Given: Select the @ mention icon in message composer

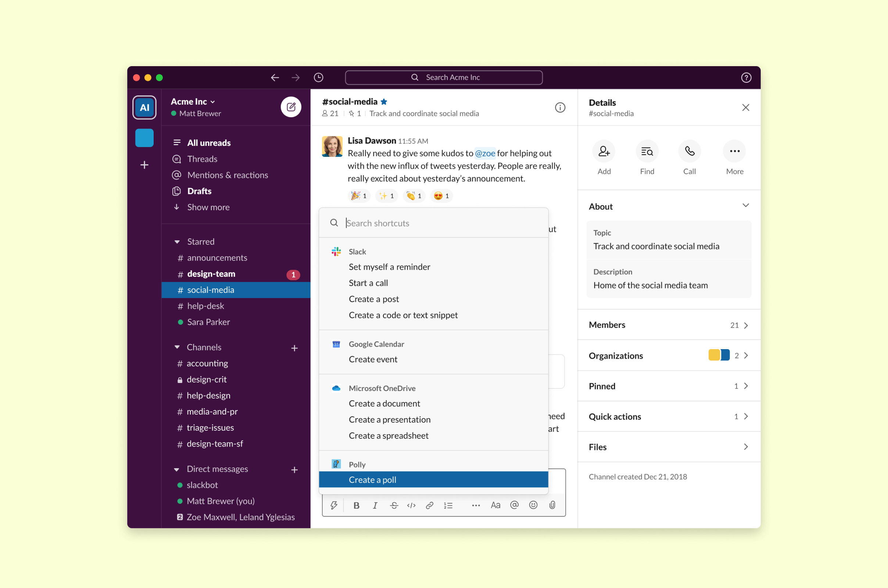Looking at the screenshot, I should (x=514, y=505).
